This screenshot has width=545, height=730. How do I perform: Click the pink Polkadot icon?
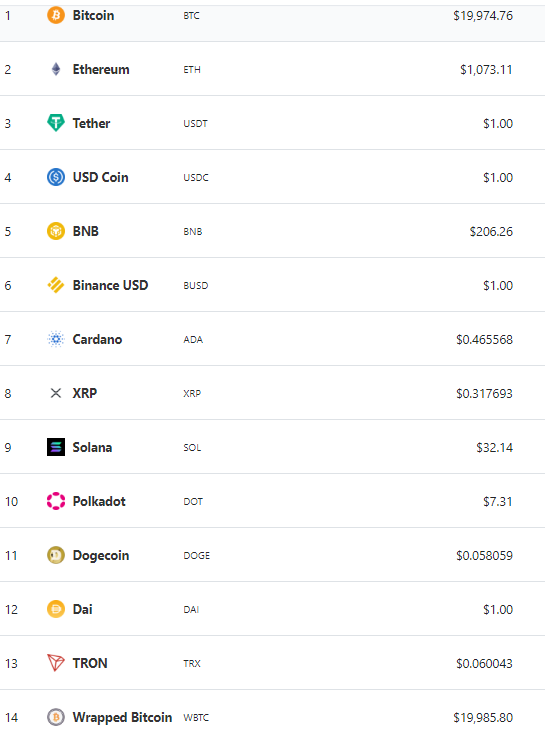[x=56, y=501]
